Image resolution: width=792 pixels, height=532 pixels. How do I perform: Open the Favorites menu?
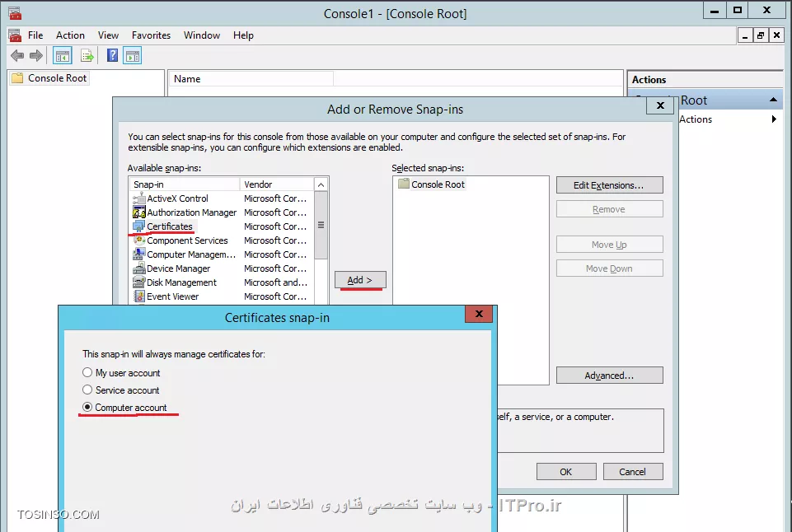(x=151, y=35)
